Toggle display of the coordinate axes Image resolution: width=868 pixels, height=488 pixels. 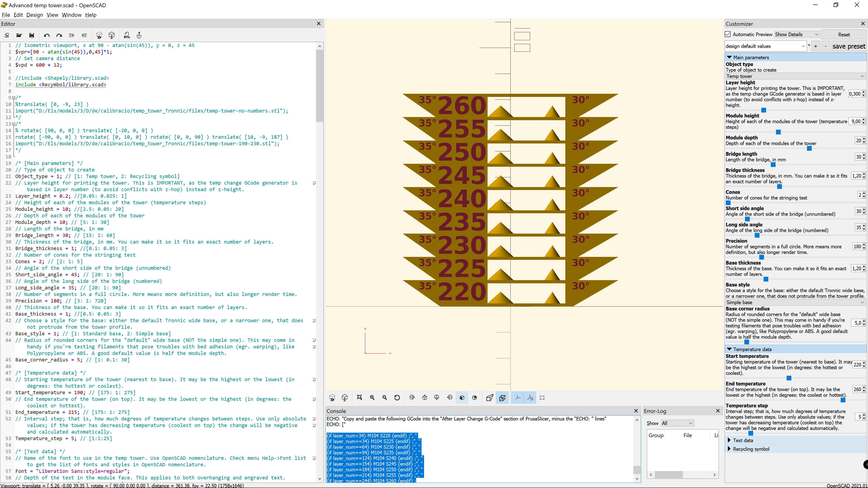pos(518,398)
